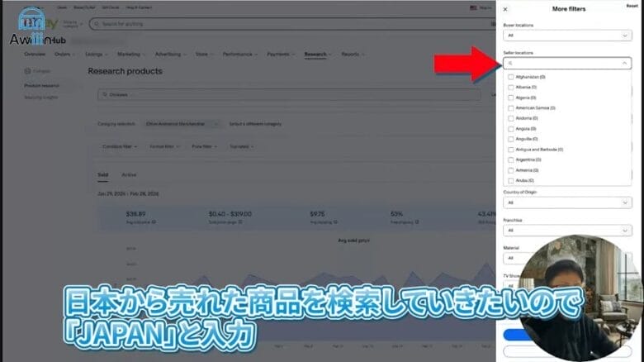This screenshot has width=644, height=362.
Task: Open the Reports menu
Action: [x=352, y=55]
